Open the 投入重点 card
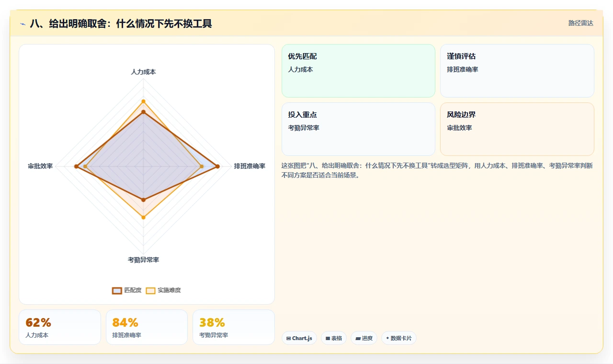The width and height of the screenshot is (613, 364). [358, 129]
